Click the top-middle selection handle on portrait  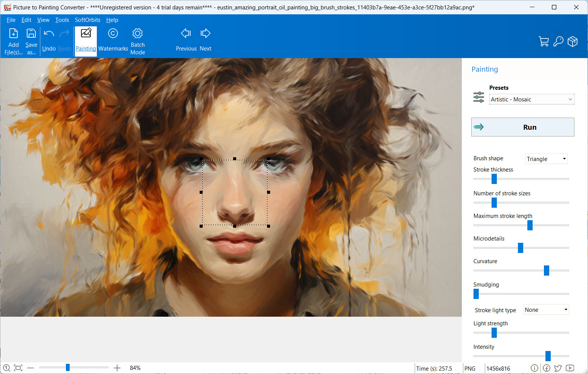235,159
